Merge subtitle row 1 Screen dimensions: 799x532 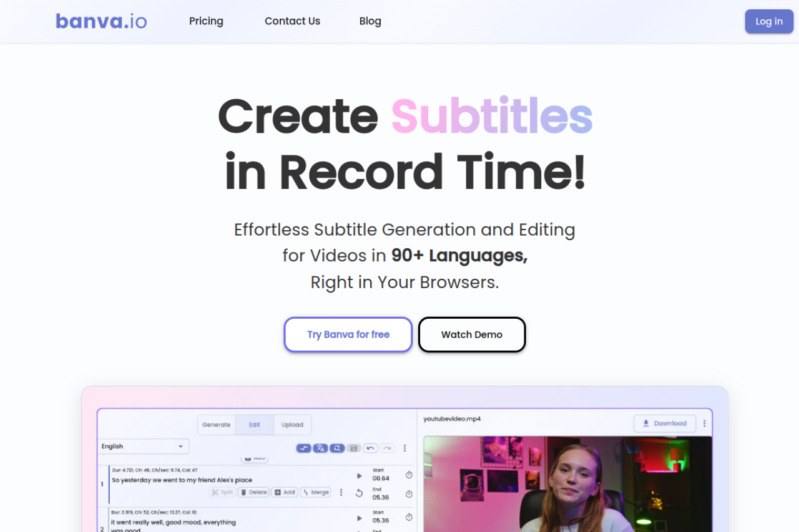pos(316,493)
